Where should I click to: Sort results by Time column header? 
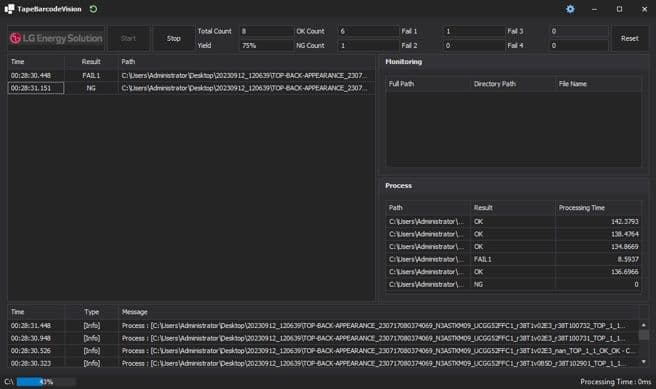[36, 62]
